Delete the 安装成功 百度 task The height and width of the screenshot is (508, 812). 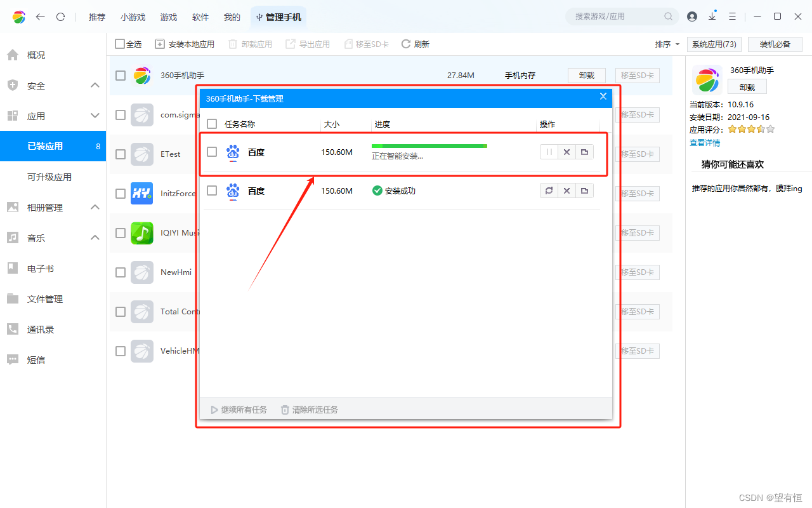pyautogui.click(x=566, y=190)
